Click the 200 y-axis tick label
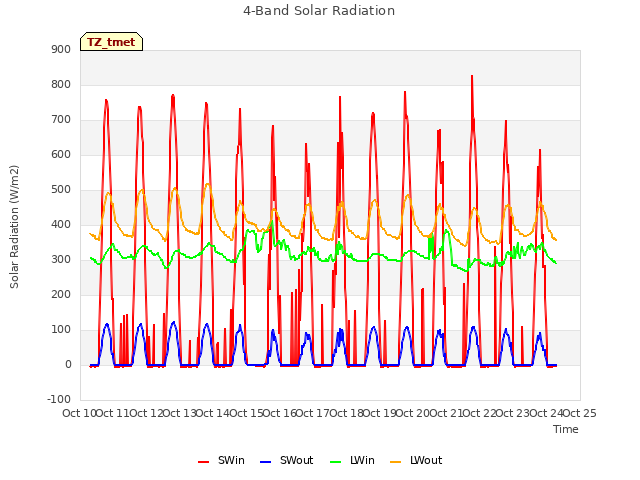This screenshot has width=640, height=480. [61, 294]
